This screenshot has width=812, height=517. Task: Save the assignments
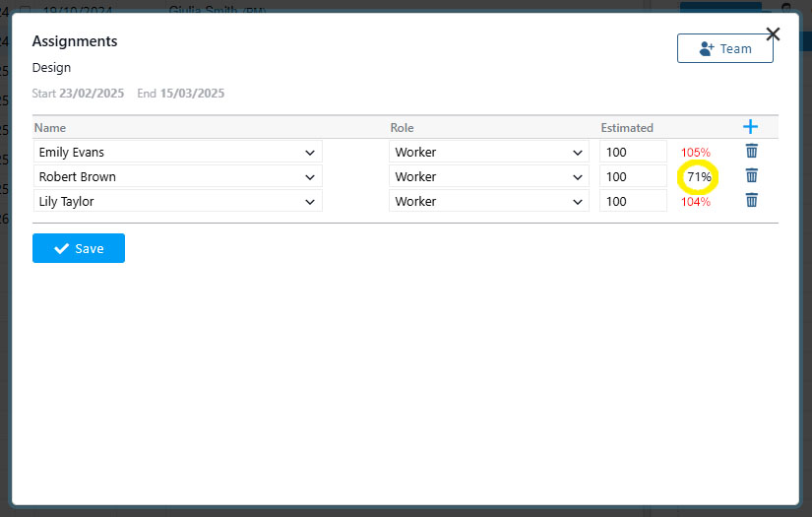pyautogui.click(x=79, y=248)
